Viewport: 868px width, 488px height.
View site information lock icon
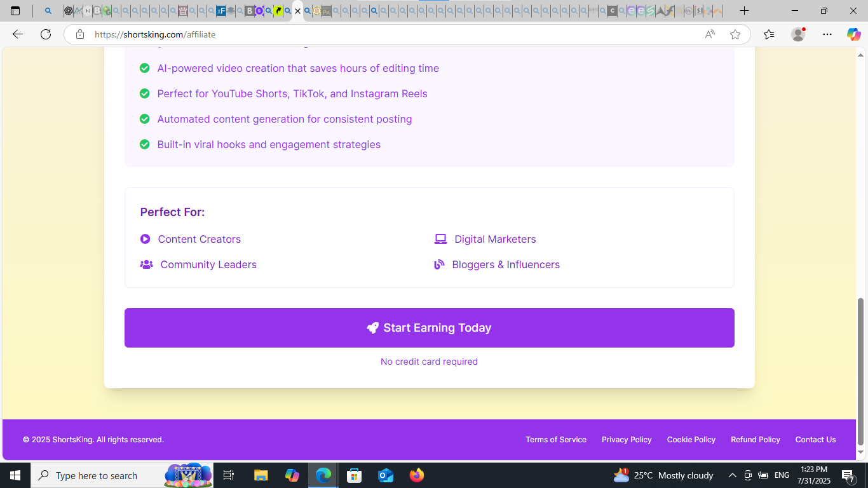pyautogui.click(x=79, y=34)
